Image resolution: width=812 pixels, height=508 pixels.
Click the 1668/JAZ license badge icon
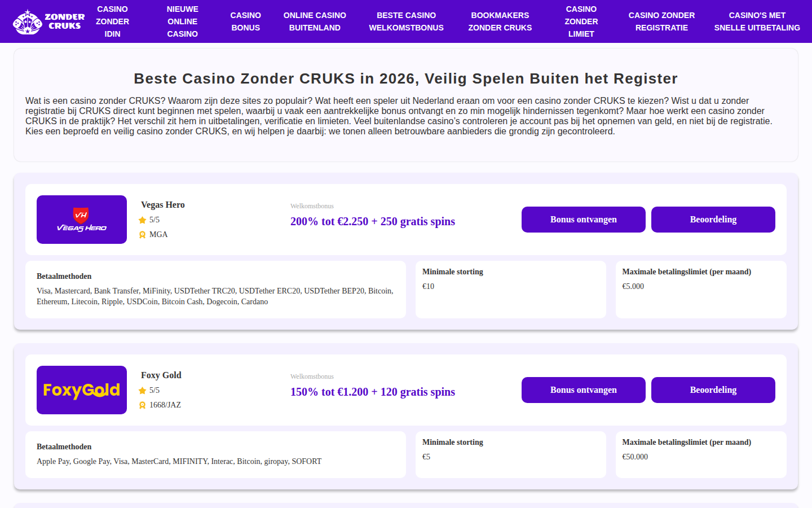pyautogui.click(x=143, y=405)
